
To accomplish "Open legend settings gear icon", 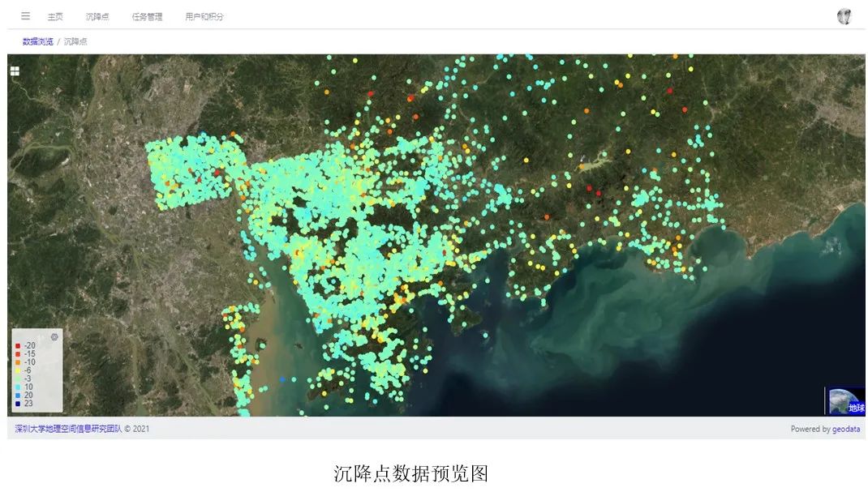I will pyautogui.click(x=54, y=336).
